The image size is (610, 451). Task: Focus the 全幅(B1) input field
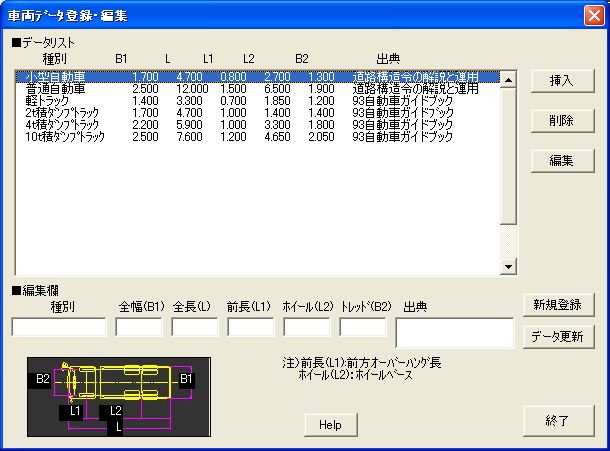(139, 327)
